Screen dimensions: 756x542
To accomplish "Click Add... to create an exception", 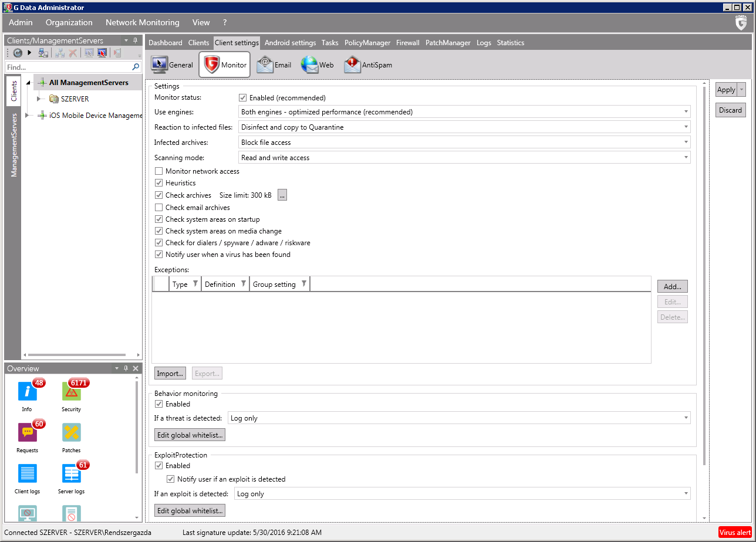I will (x=672, y=287).
